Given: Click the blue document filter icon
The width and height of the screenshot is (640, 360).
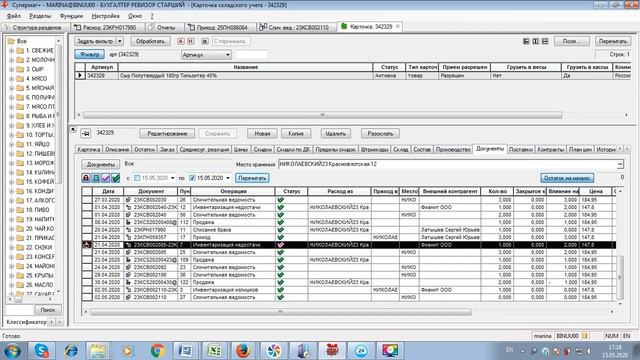Looking at the screenshot, I should point(96,178).
